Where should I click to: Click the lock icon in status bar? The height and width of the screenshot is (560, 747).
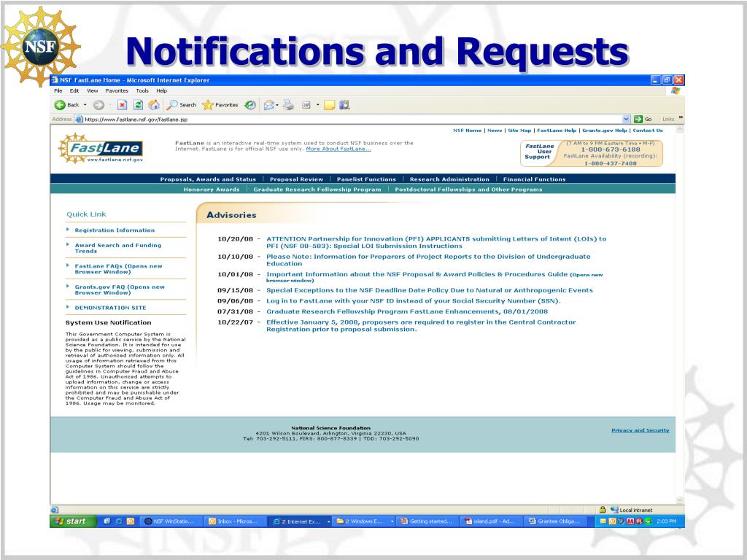(x=603, y=510)
